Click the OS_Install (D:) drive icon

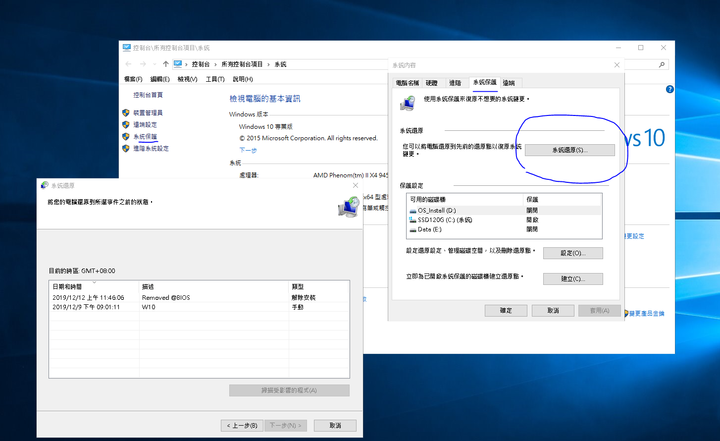pos(413,211)
